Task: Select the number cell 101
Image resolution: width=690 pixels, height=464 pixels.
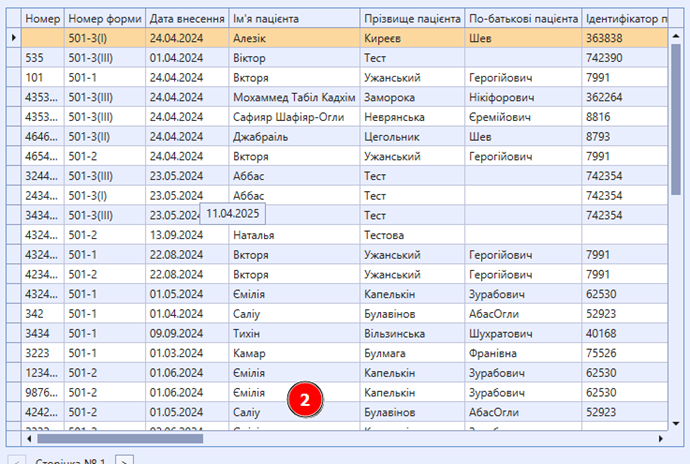Action: pos(43,77)
